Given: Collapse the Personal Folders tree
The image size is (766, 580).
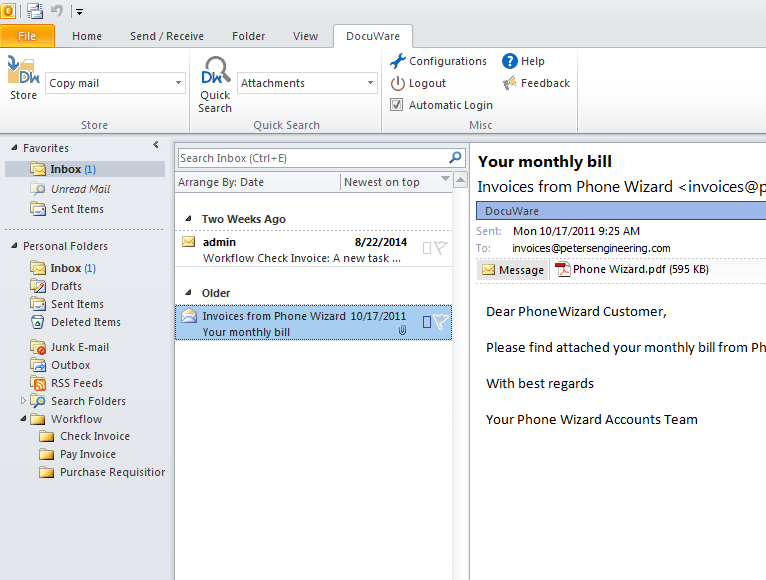Looking at the screenshot, I should [x=14, y=246].
